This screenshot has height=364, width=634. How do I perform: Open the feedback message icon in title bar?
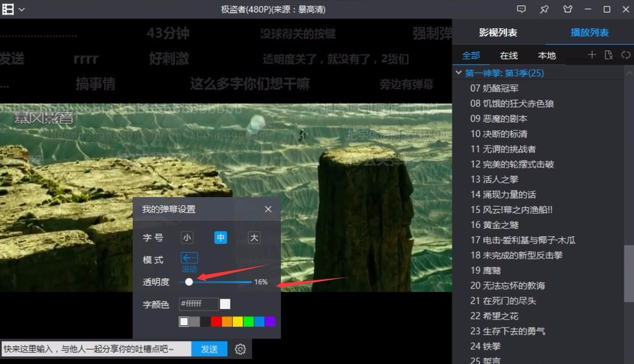click(521, 9)
